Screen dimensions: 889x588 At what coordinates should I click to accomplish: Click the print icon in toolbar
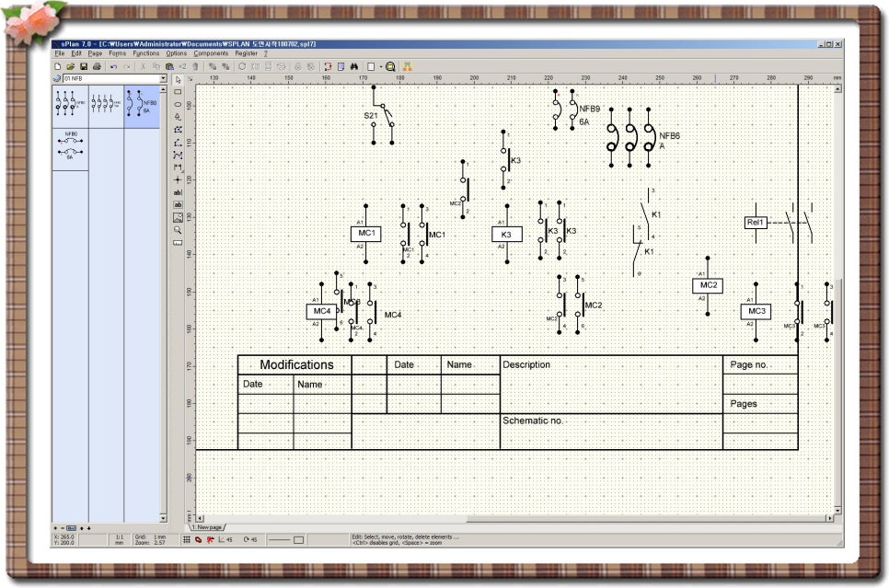coord(96,66)
